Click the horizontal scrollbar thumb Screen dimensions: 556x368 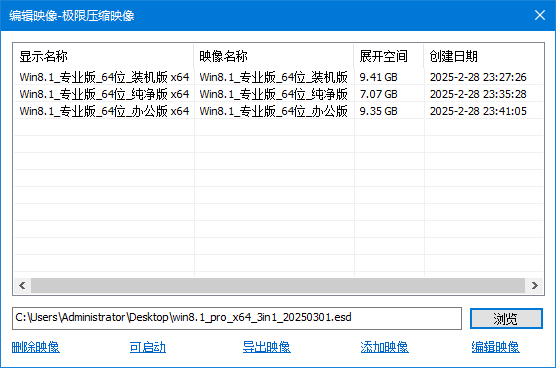[278, 285]
